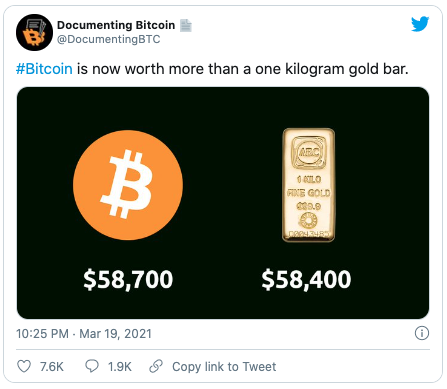Click the Documenting Bitcoin display name
The image size is (447, 389).
tap(116, 25)
